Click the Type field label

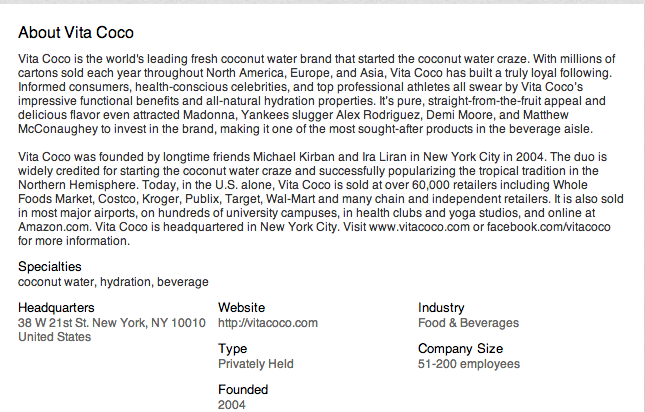pos(232,349)
